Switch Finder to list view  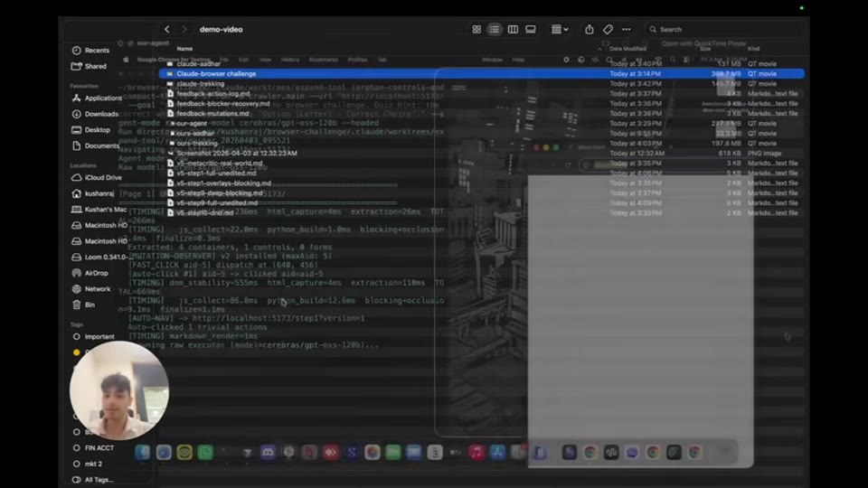(x=495, y=29)
